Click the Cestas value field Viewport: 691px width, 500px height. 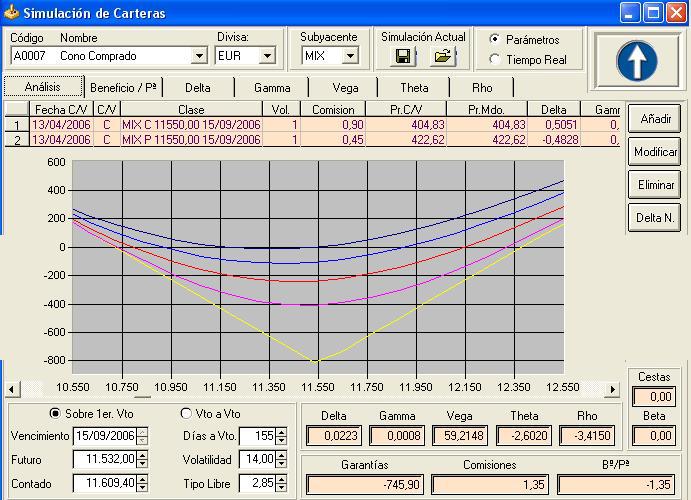pos(654,396)
